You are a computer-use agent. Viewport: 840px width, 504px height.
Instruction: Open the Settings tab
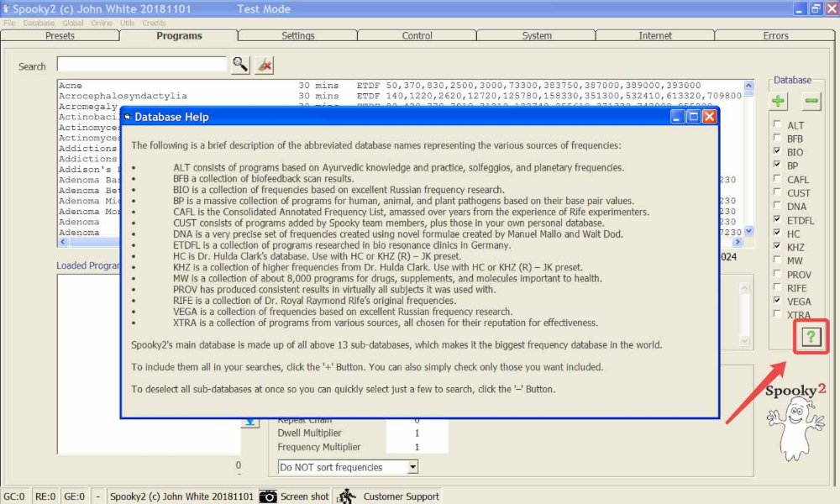tap(298, 35)
